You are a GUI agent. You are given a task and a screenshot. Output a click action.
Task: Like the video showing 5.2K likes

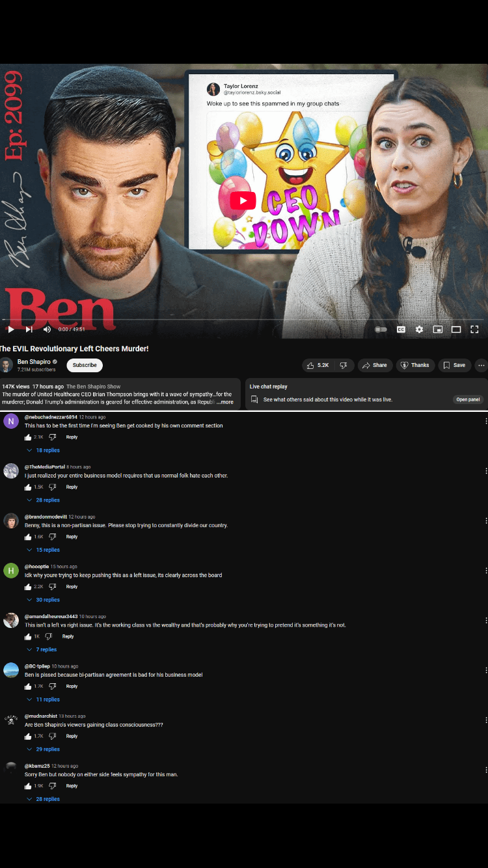pyautogui.click(x=318, y=365)
